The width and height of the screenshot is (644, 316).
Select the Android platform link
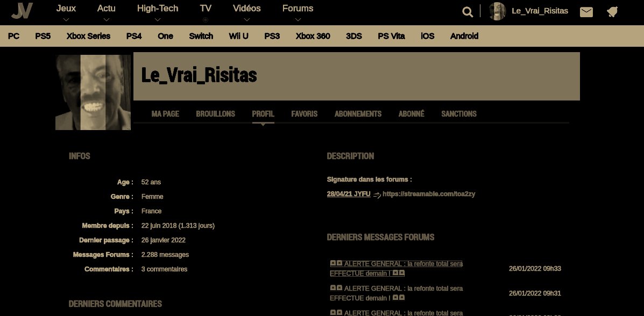[464, 36]
